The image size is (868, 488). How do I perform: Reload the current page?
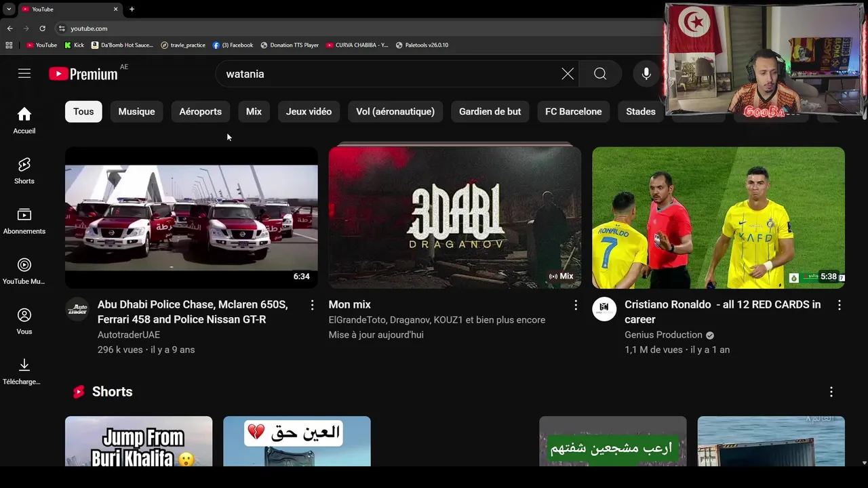point(42,28)
